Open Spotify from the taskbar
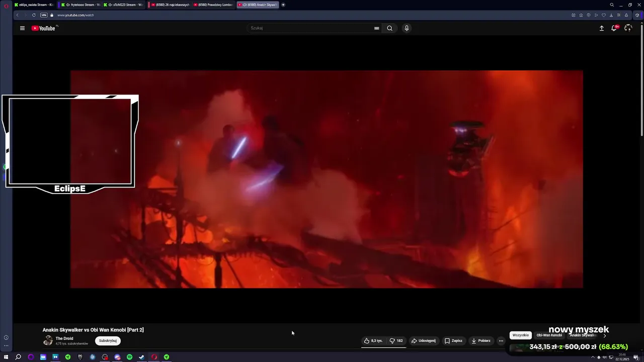Viewport: 644px width, 362px height. click(x=129, y=357)
